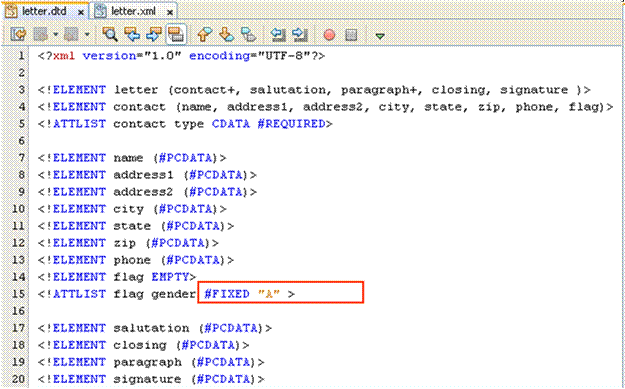Click 'state' element name on line 11

click(x=132, y=226)
